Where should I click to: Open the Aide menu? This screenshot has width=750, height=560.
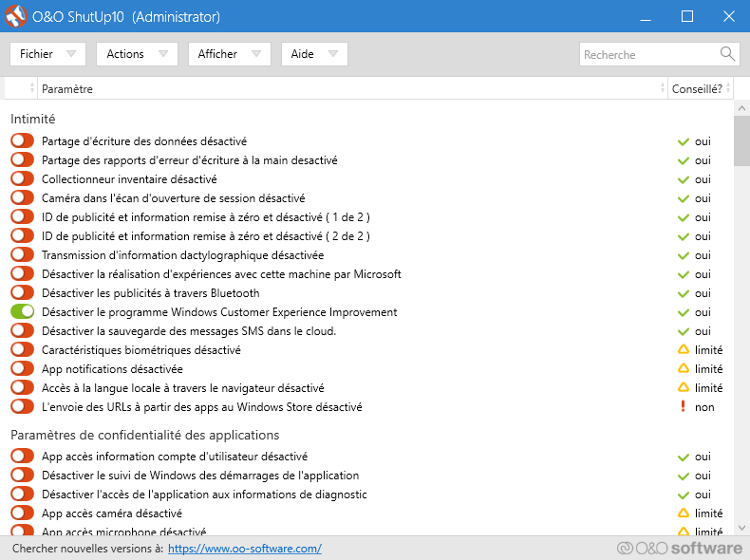pos(314,54)
